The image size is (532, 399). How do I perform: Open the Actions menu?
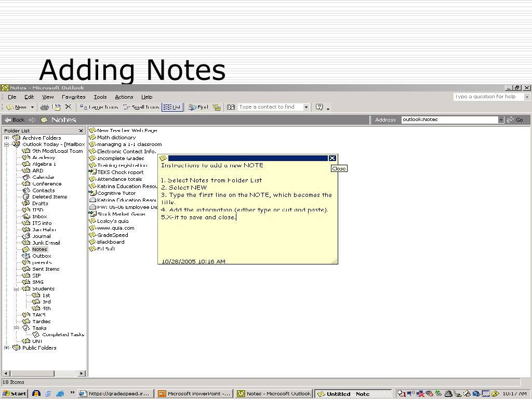pyautogui.click(x=124, y=97)
